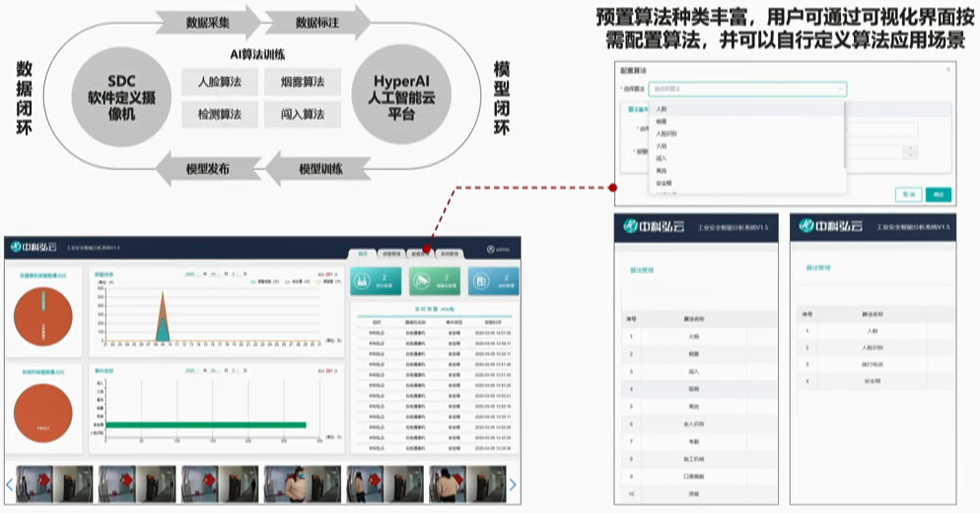Viewport: 980px width, 513px height.
Task: Click 中科弘云 logo in right algorithm list window
Action: click(x=830, y=226)
